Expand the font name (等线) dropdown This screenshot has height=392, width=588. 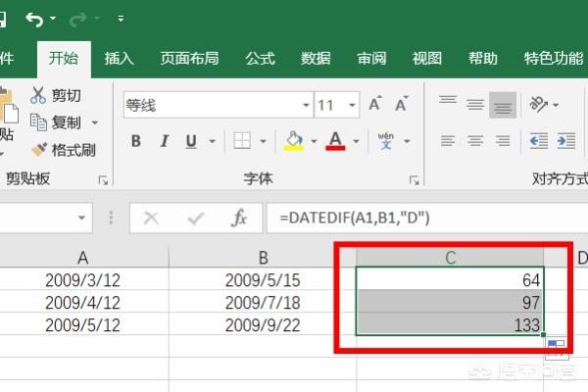pyautogui.click(x=305, y=105)
